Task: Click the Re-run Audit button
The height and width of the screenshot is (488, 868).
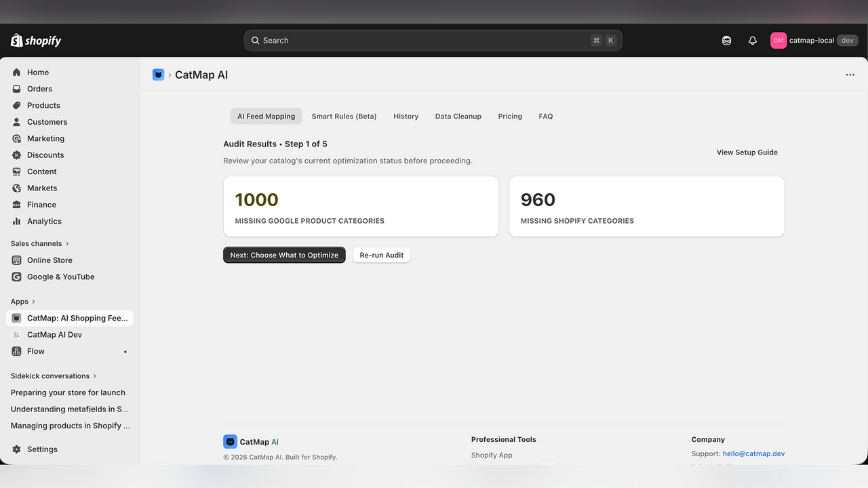Action: click(x=381, y=255)
